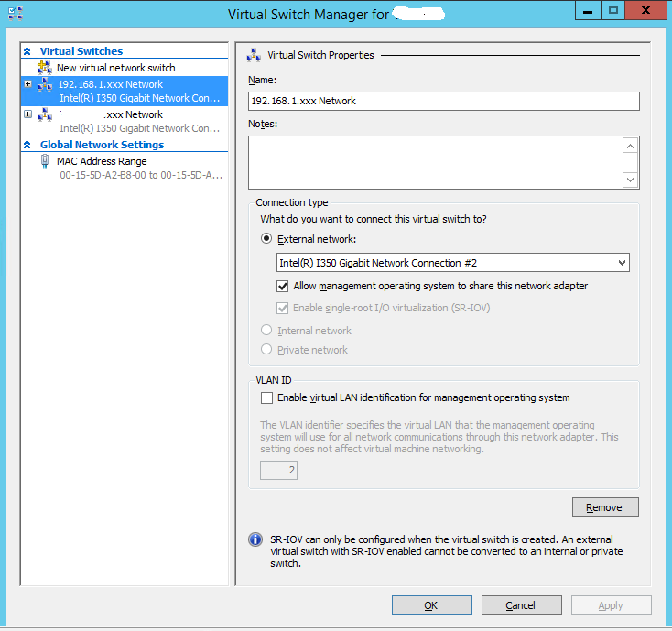This screenshot has width=672, height=631.
Task: Enable virtual LAN identification checkbox
Action: click(266, 397)
